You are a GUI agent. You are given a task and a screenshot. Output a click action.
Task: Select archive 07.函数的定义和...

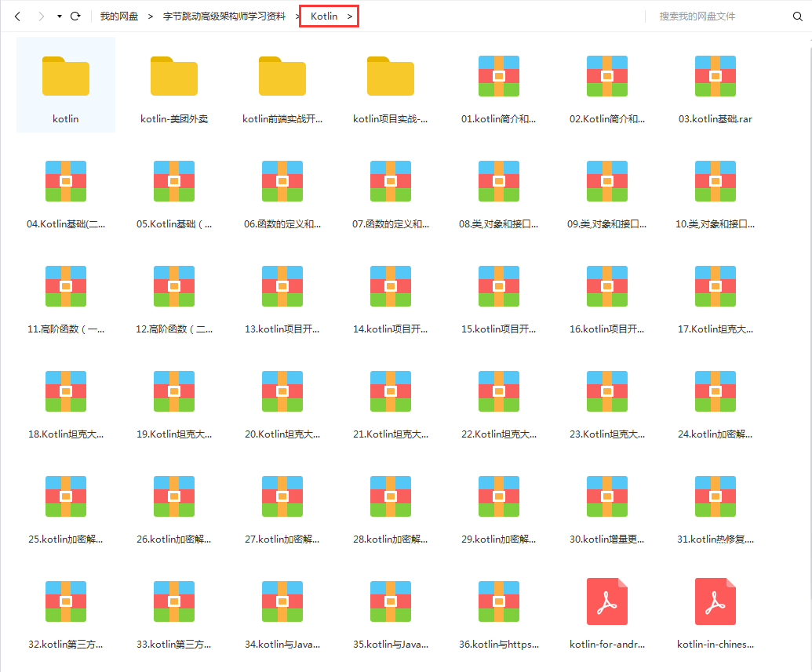pos(391,190)
